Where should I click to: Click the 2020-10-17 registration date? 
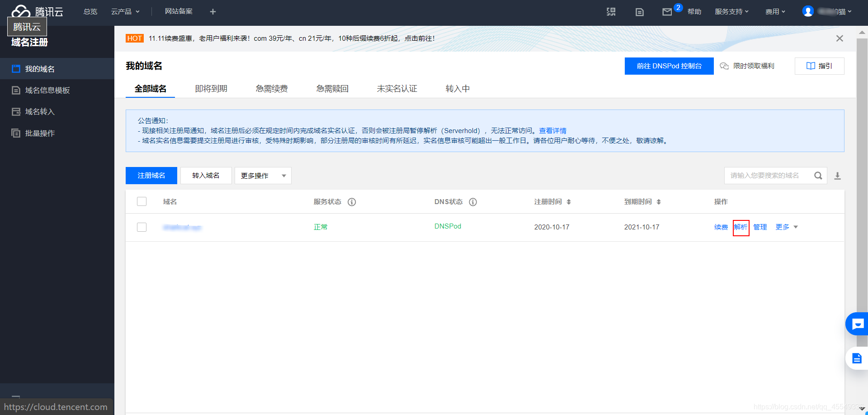click(x=552, y=227)
